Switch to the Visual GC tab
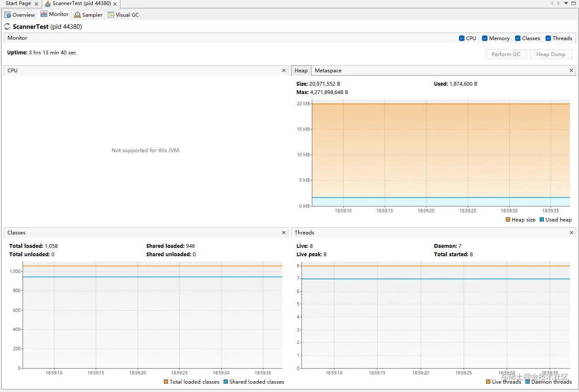Screen dimensions: 579x392 click(123, 15)
